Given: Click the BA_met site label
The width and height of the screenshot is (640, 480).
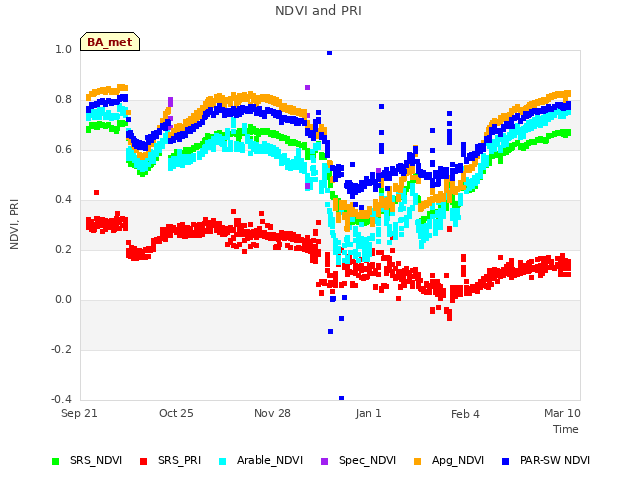Looking at the screenshot, I should (110, 42).
